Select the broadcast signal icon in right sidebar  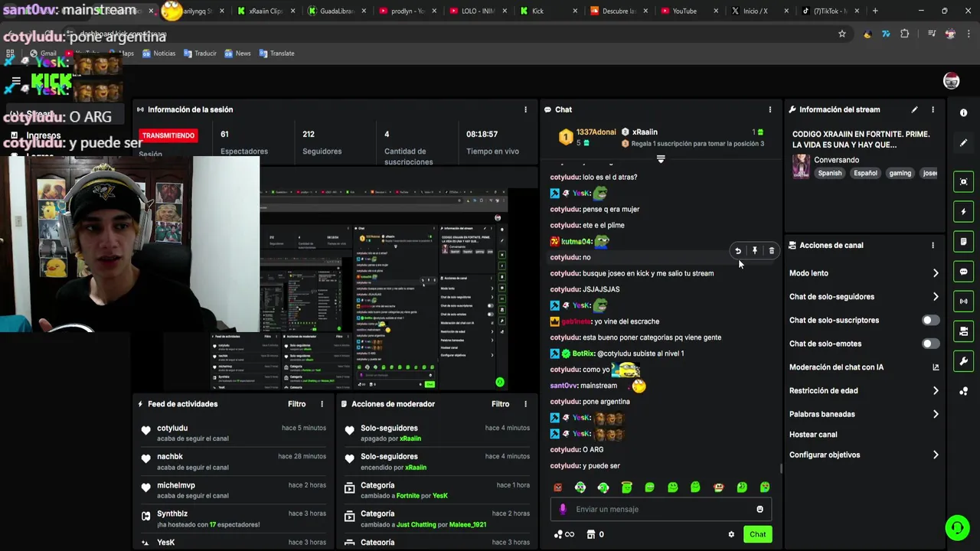point(963,302)
